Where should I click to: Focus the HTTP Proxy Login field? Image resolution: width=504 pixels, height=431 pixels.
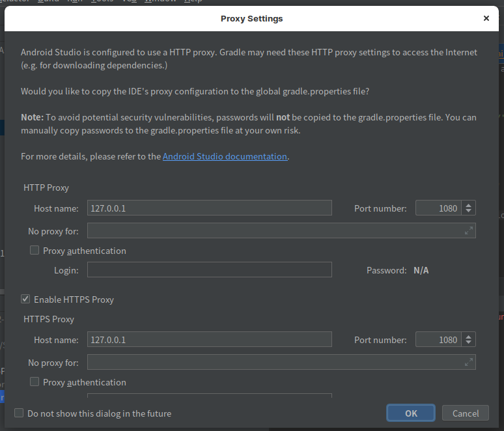pos(210,270)
